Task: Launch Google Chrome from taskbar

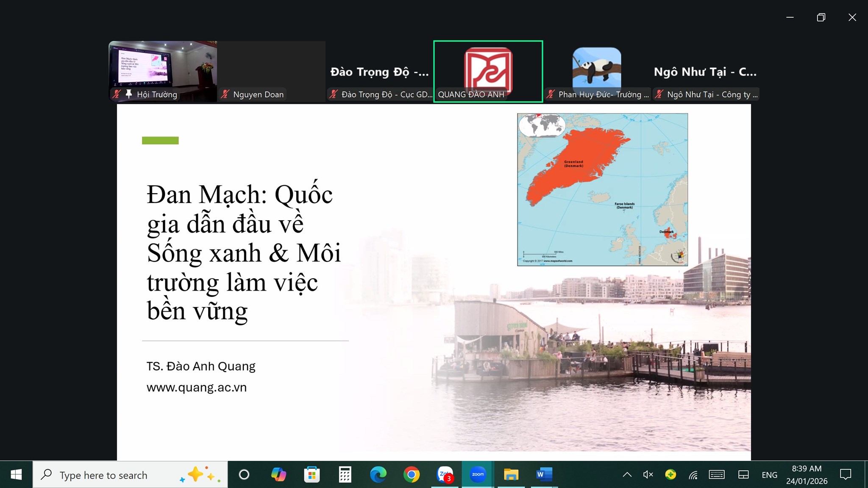Action: 412,474
